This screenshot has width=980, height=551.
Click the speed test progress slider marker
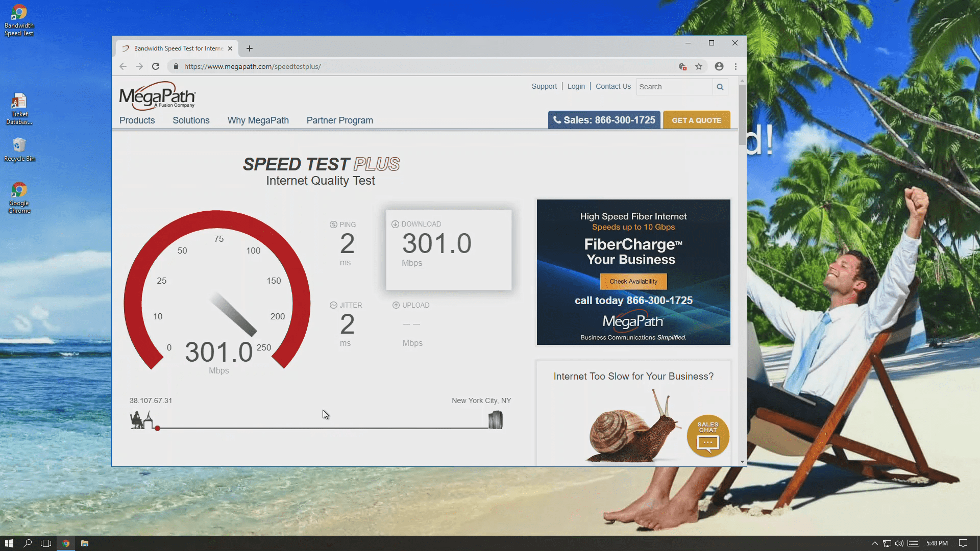click(x=157, y=428)
